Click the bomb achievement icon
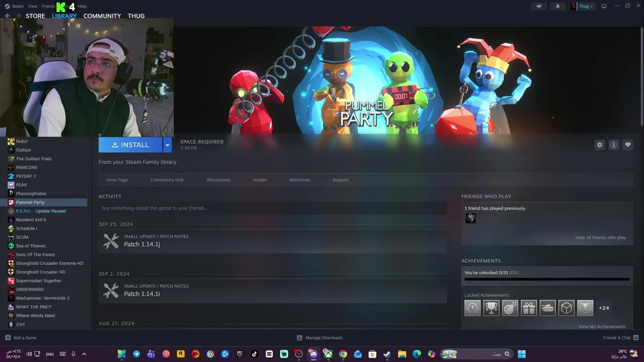Viewport: 644px width, 362px height. 510,308
